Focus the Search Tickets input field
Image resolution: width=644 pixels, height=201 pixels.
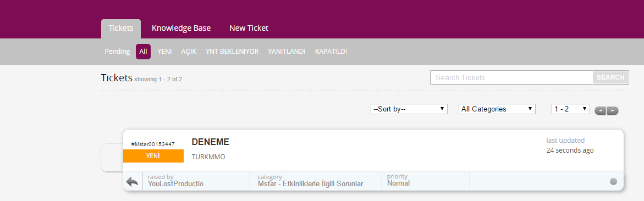coord(511,77)
